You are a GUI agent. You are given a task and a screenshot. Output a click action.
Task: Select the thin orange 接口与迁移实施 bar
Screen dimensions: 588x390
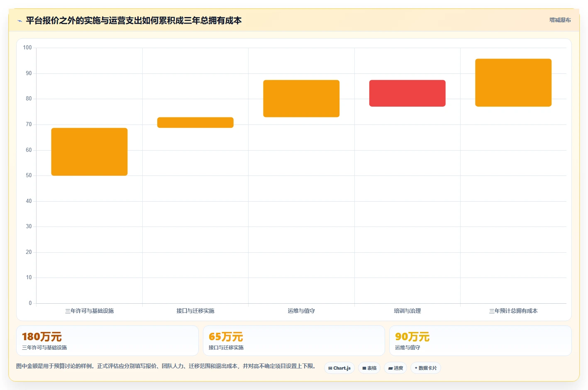click(195, 122)
